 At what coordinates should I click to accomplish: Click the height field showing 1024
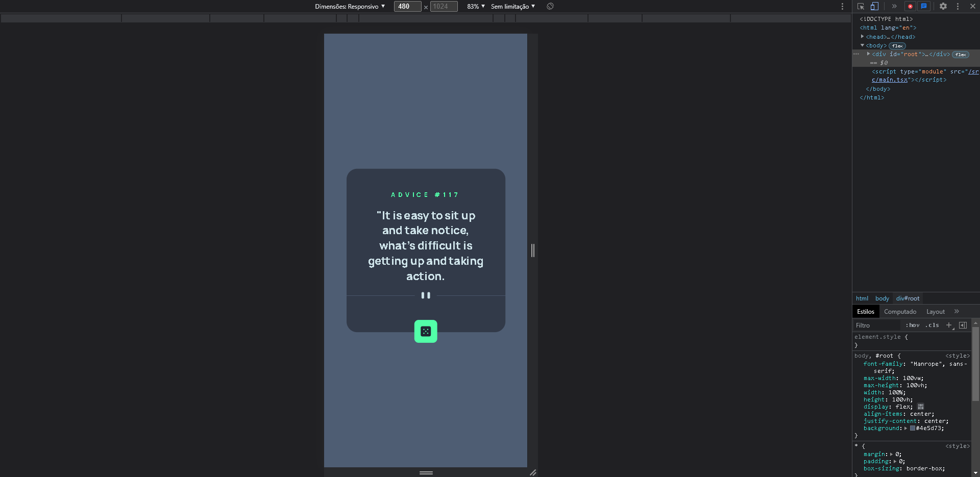pos(444,6)
